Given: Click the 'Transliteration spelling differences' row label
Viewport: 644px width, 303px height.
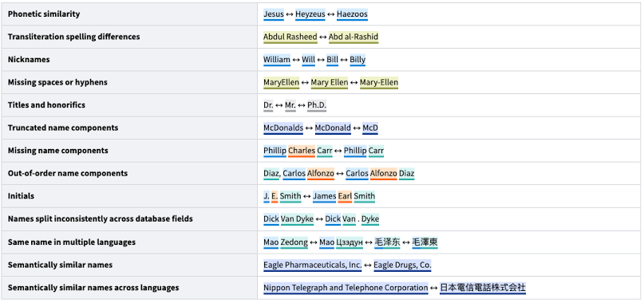Looking at the screenshot, I should coord(74,37).
